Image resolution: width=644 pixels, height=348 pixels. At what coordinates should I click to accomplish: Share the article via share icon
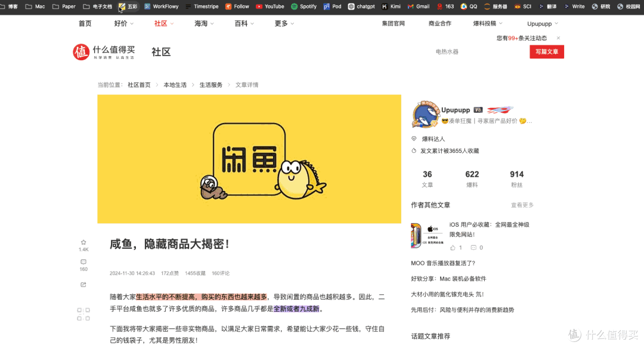tap(83, 285)
